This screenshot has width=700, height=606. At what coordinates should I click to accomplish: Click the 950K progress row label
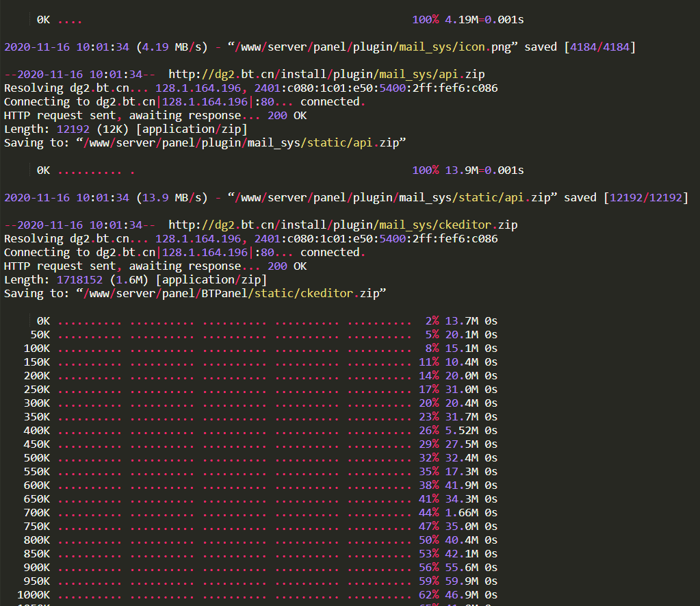(36, 581)
